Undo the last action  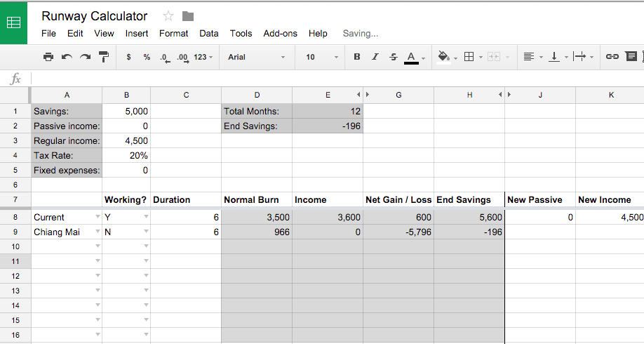click(x=67, y=57)
